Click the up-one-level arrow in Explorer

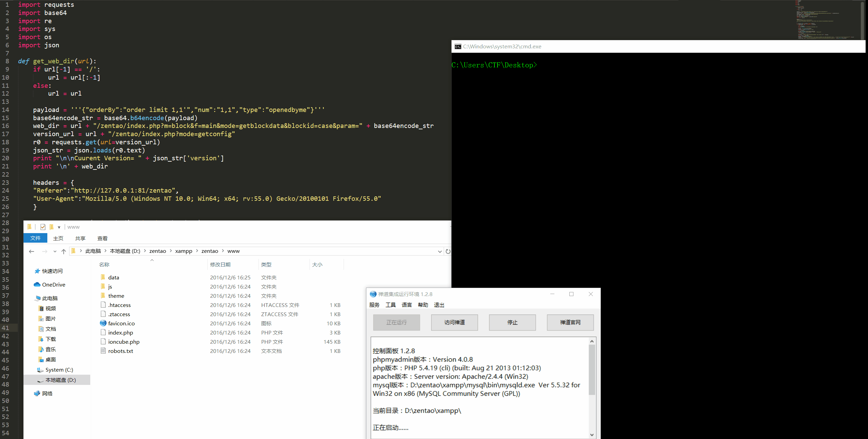coord(64,251)
